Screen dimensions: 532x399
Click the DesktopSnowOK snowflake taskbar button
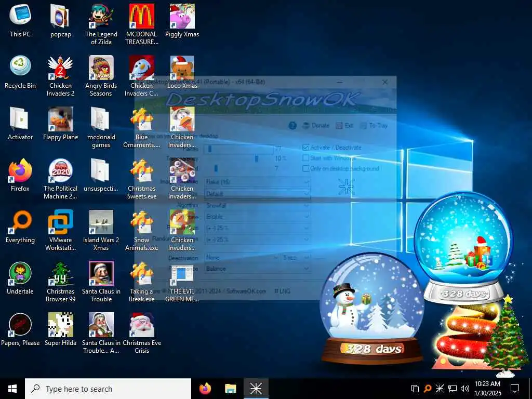[256, 389]
